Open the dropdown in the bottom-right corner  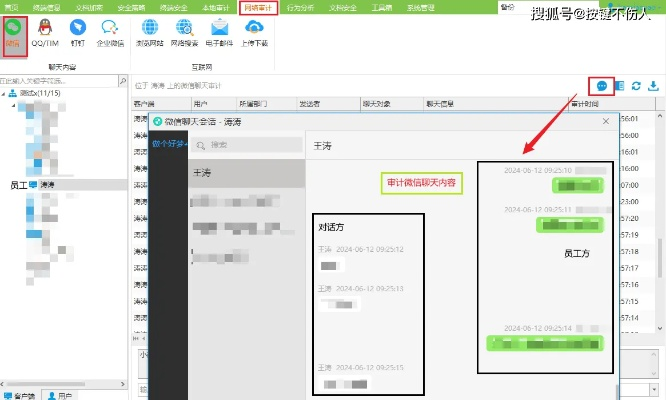pos(653,389)
